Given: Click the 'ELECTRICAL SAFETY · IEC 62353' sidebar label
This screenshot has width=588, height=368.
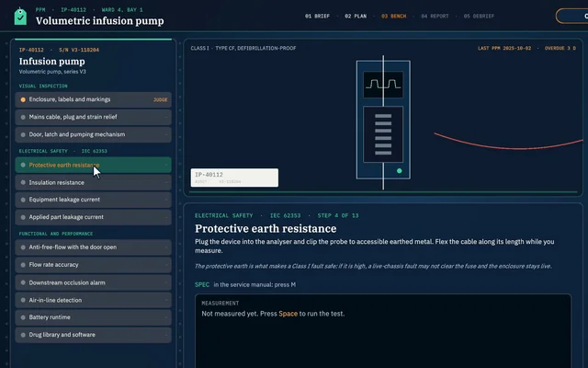Looking at the screenshot, I should 63,151.
